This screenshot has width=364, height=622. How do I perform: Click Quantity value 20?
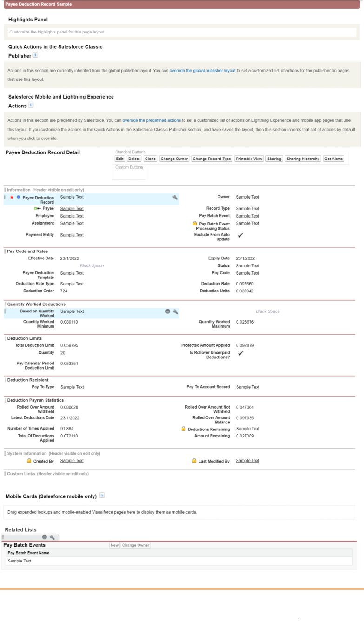[63, 353]
